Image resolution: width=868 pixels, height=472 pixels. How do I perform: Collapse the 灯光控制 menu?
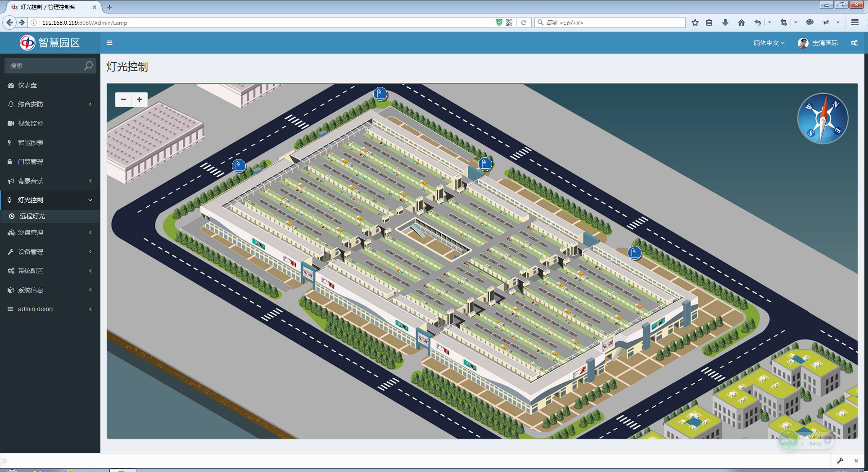click(x=50, y=200)
